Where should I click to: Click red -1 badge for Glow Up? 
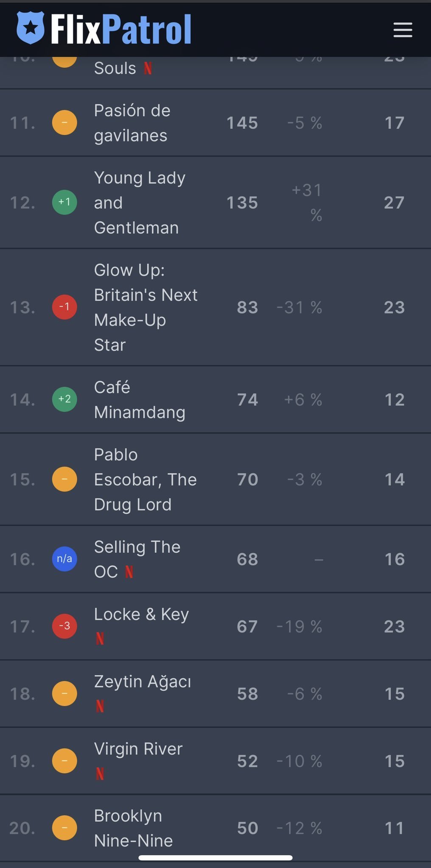(64, 307)
